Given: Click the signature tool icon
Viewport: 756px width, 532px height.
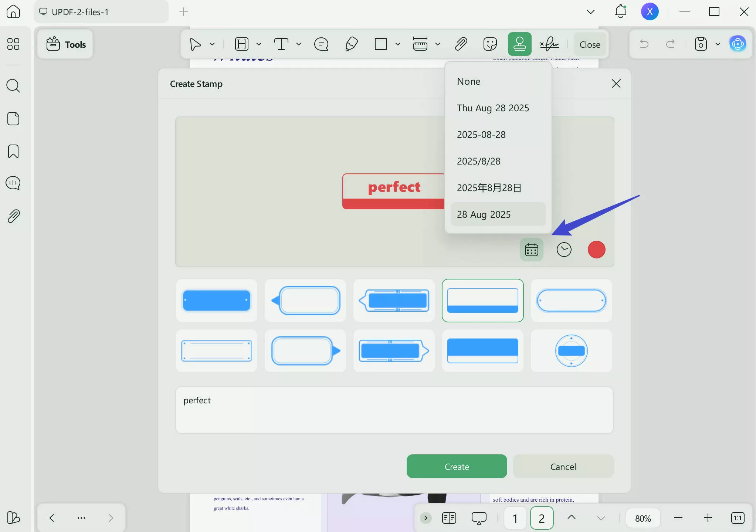Looking at the screenshot, I should 549,44.
